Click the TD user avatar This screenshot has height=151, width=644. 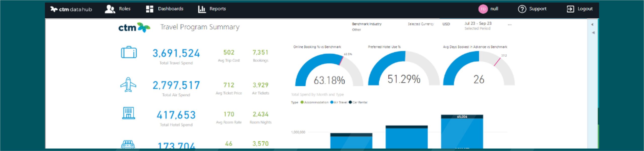[x=483, y=9]
